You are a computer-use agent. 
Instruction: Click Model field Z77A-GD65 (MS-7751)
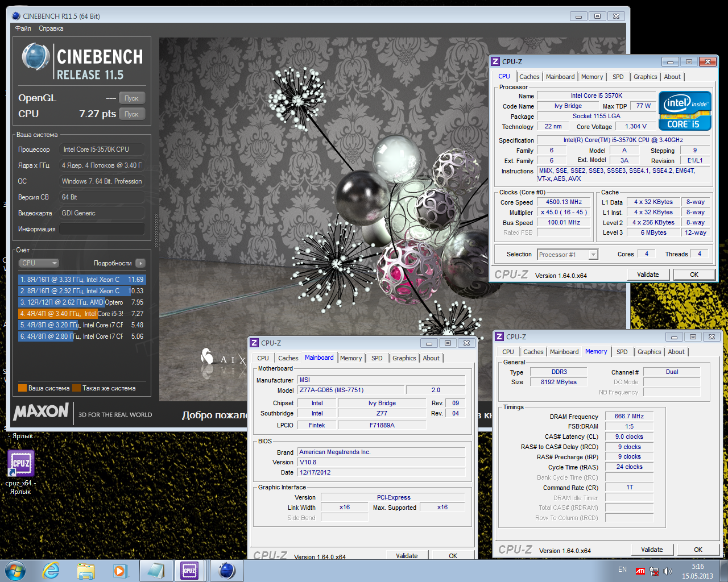[x=351, y=390]
